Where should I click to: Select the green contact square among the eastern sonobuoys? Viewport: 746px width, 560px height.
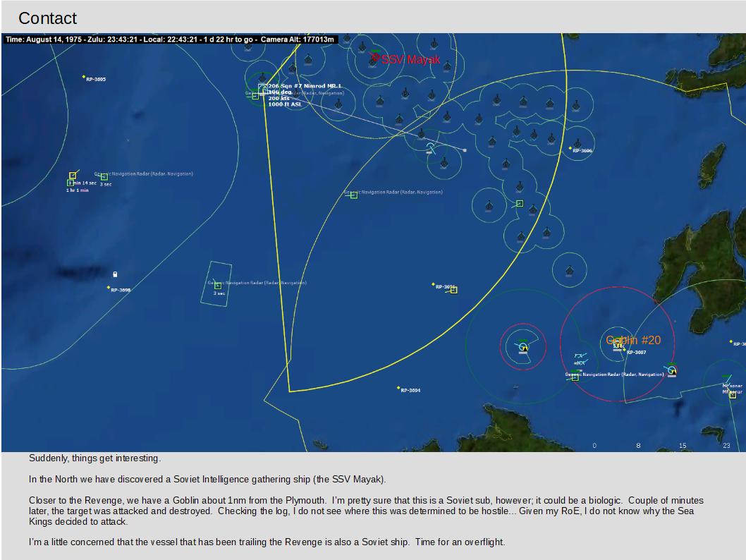click(520, 204)
